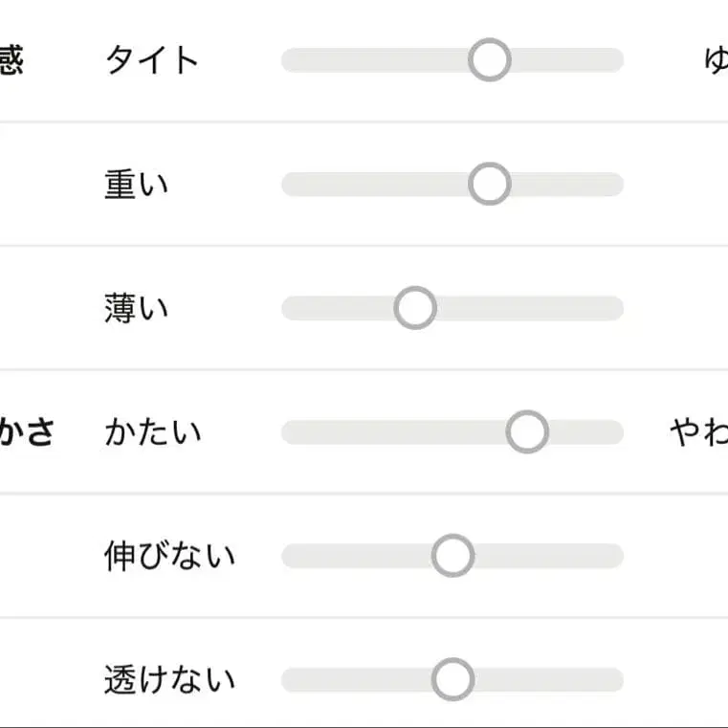Click the 重い slider handle

coord(490,184)
